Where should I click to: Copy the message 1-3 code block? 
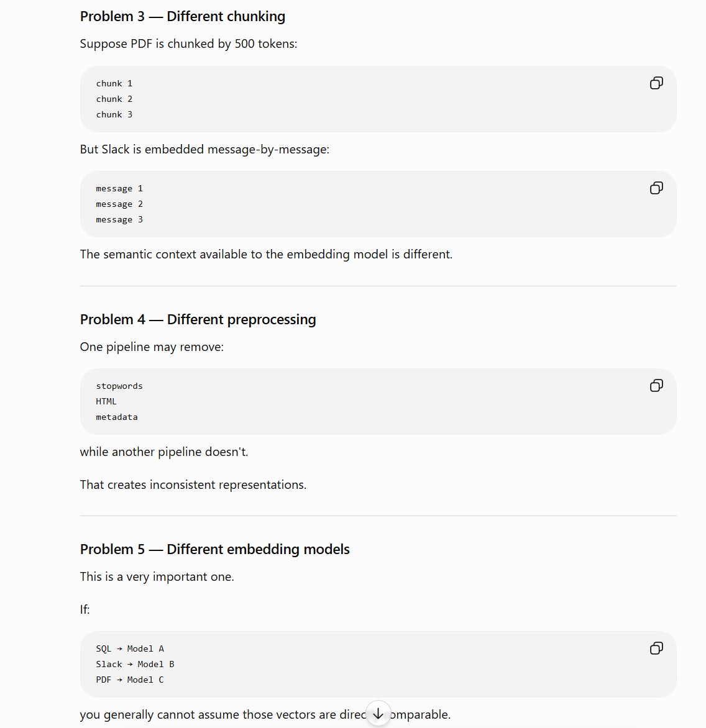tap(656, 188)
